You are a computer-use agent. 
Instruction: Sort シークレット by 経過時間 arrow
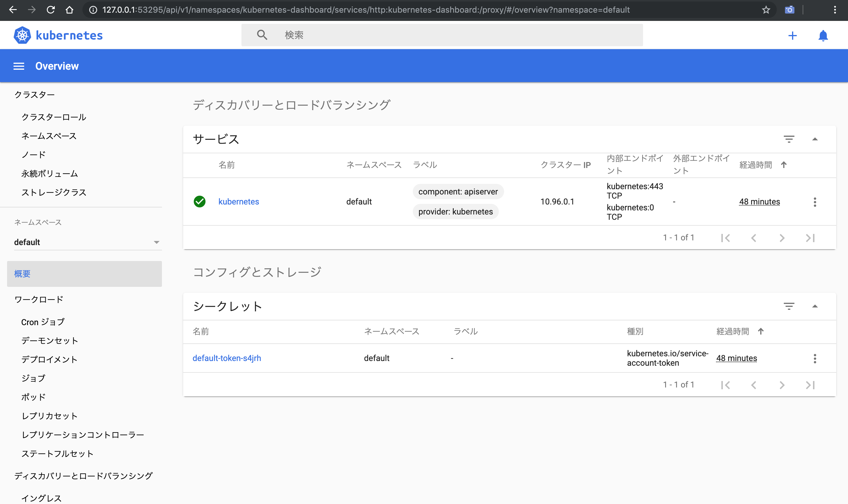point(761,331)
